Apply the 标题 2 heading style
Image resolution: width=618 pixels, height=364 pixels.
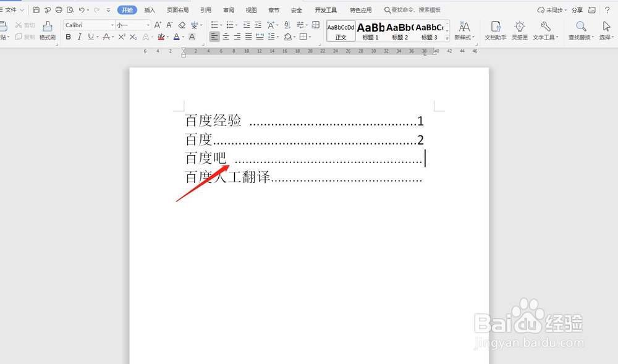click(x=400, y=31)
